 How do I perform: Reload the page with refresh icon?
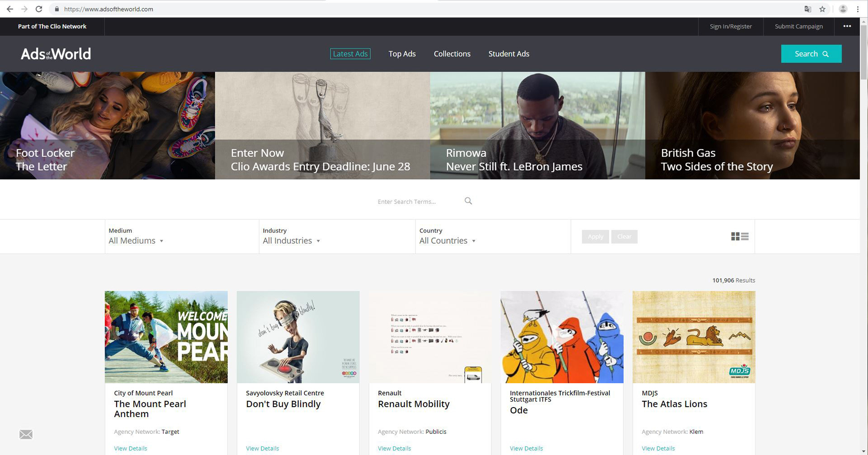[39, 9]
